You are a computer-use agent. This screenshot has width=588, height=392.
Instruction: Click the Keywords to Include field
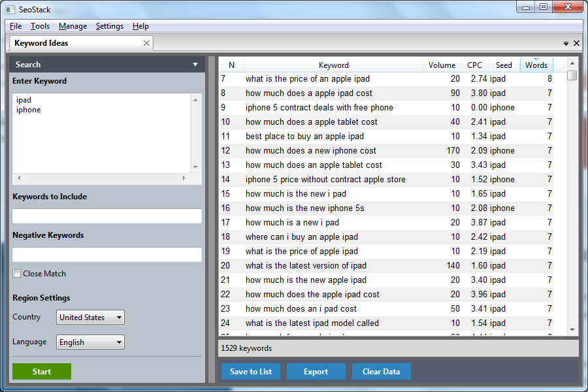tap(107, 216)
